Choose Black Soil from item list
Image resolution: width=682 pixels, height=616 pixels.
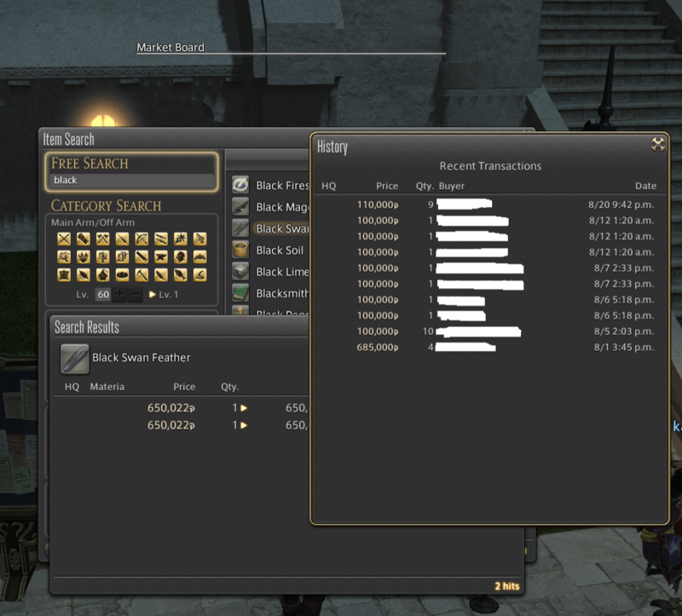point(280,250)
